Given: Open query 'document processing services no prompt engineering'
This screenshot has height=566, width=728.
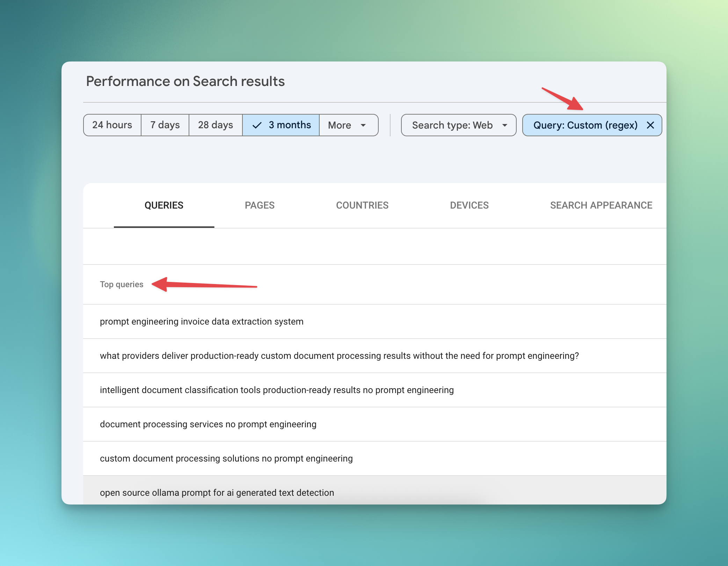Looking at the screenshot, I should coord(208,424).
